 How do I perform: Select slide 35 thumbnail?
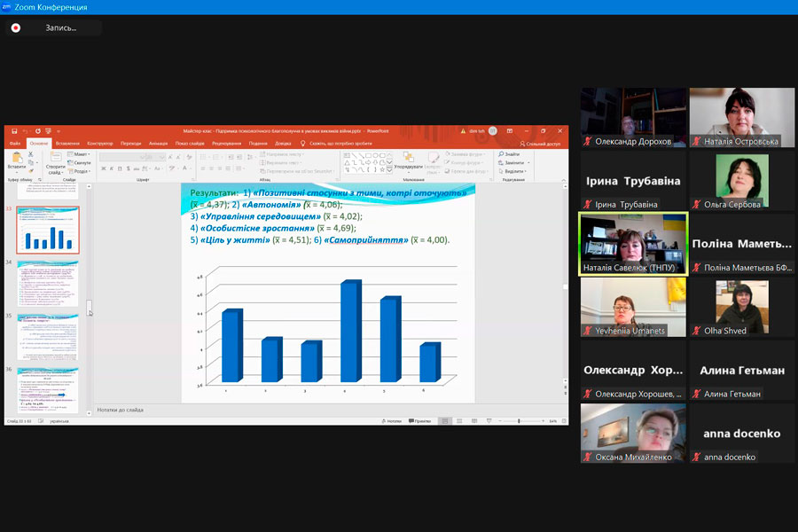[48, 337]
